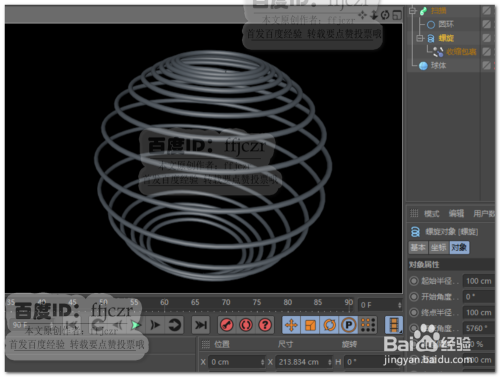Screen dimensions: 500x377
Task: Select the 圆环 circle spline icon
Action: [x=431, y=25]
